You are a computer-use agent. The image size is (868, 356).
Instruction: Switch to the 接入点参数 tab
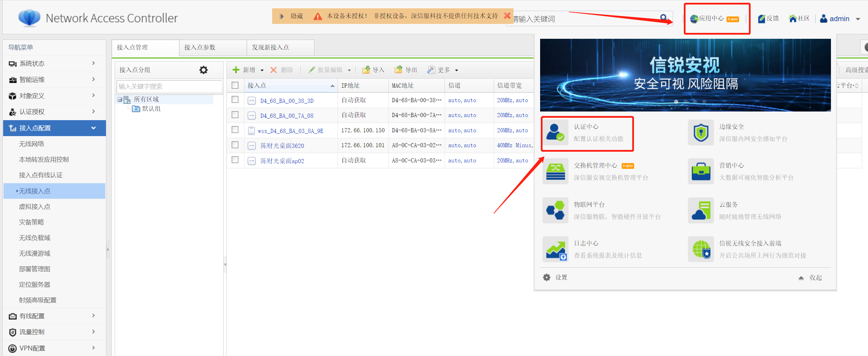pos(213,47)
